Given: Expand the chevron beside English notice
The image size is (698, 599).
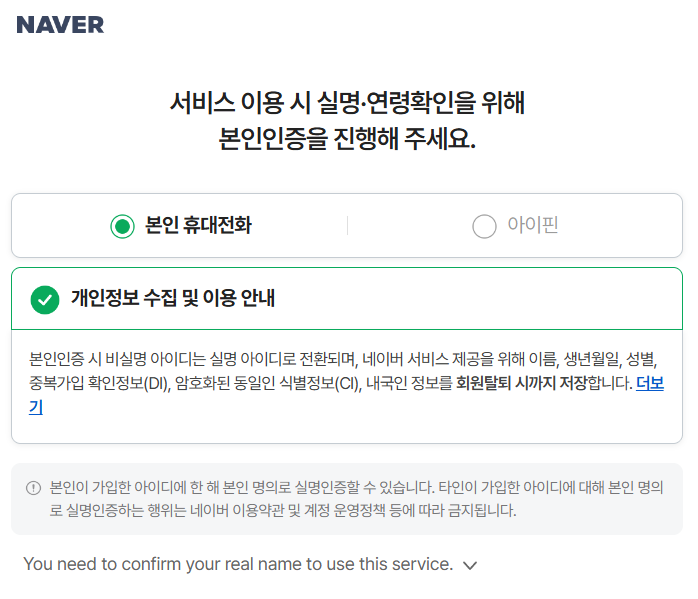Looking at the screenshot, I should coord(470,565).
